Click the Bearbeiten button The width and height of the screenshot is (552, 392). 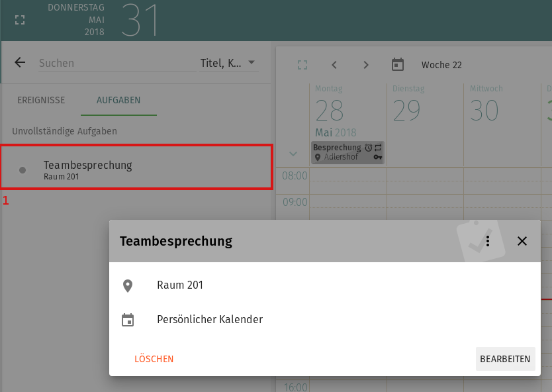tap(505, 359)
